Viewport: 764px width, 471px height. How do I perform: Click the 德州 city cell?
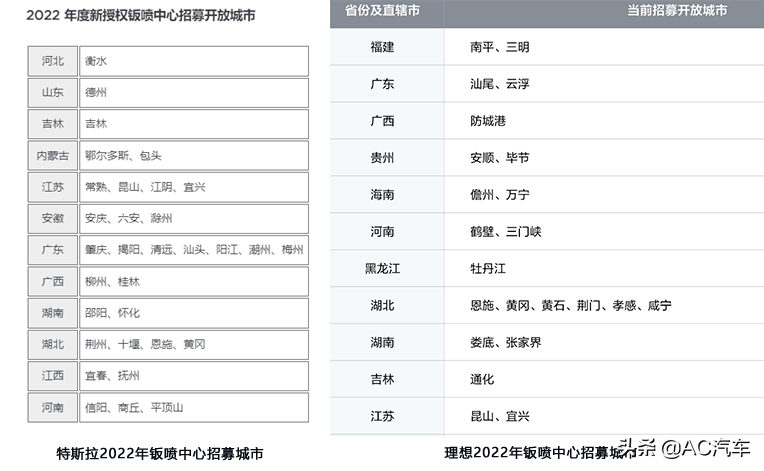coord(194,93)
